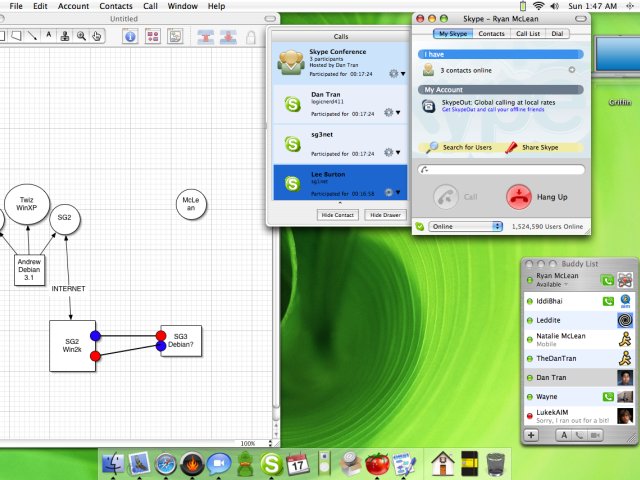Open the File menu
The image size is (640, 480).
pyautogui.click(x=16, y=6)
